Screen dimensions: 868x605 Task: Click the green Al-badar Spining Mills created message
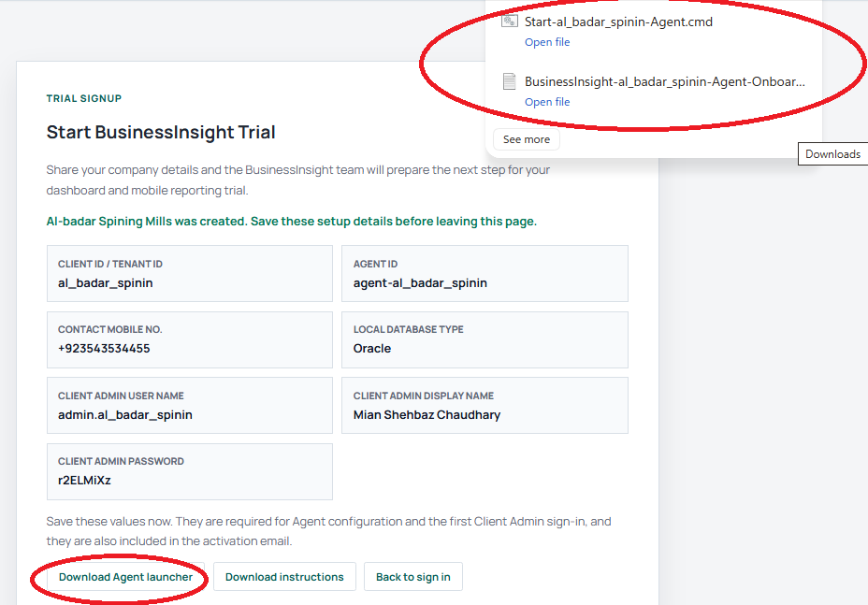(x=292, y=222)
